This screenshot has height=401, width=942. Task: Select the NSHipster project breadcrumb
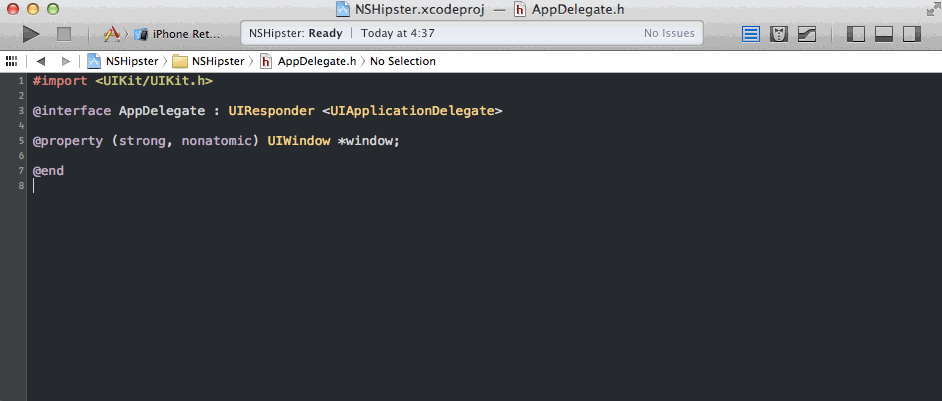tap(122, 61)
